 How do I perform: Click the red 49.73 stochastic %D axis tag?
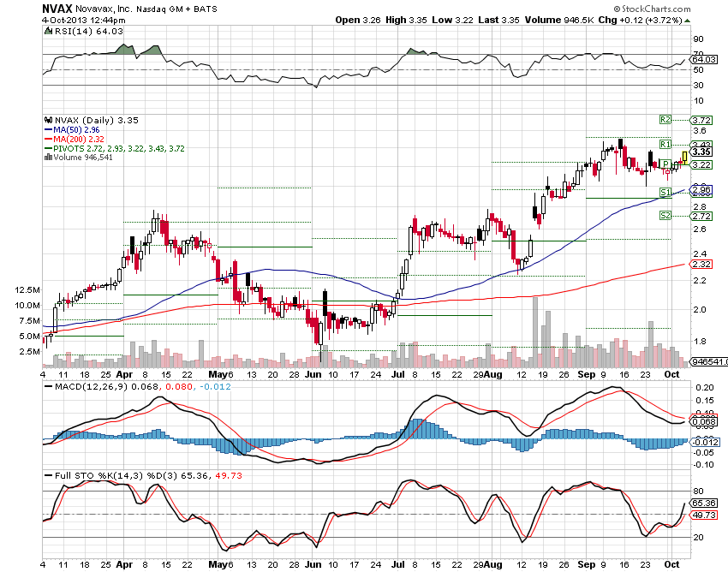pyautogui.click(x=704, y=515)
